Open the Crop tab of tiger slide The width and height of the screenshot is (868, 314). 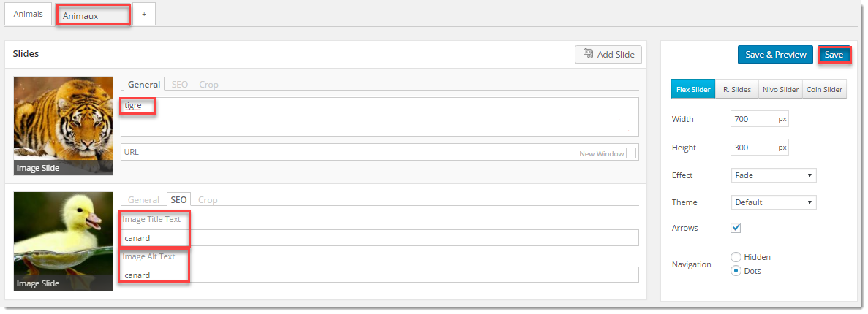[x=208, y=85]
